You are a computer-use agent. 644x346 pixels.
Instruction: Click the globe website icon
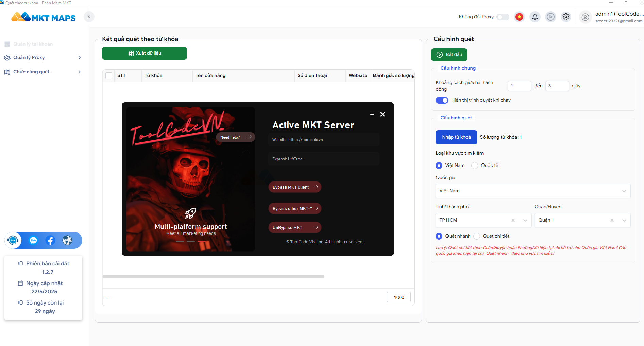(x=67, y=241)
